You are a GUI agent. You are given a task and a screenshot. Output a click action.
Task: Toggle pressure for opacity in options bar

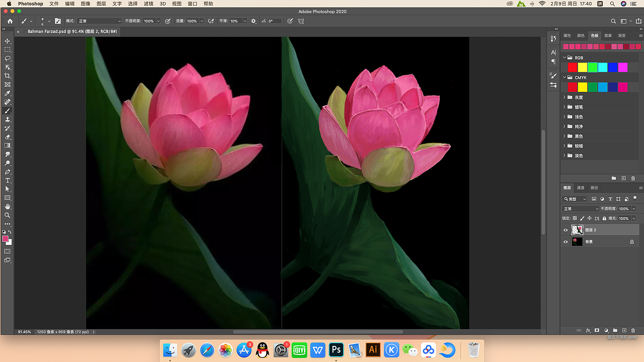[x=169, y=21]
